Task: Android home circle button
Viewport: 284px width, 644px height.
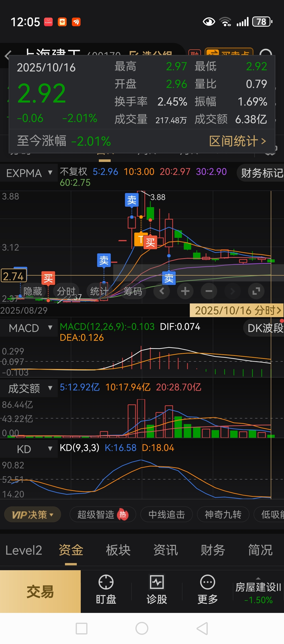Action: [142, 628]
